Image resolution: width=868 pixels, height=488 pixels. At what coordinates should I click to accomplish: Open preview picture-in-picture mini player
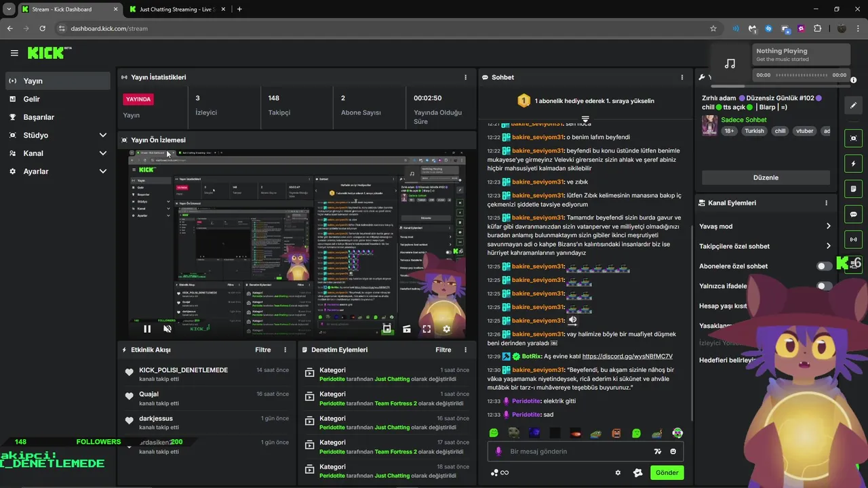coord(387,329)
